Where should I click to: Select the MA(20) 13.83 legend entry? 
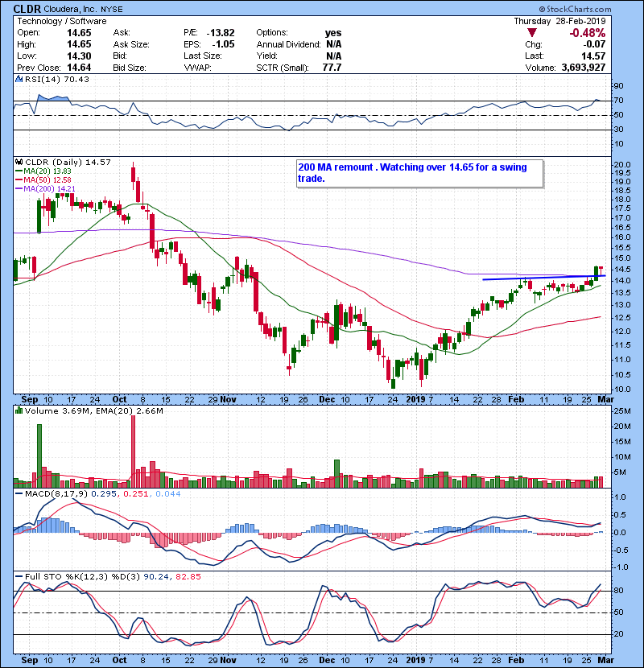click(x=43, y=171)
